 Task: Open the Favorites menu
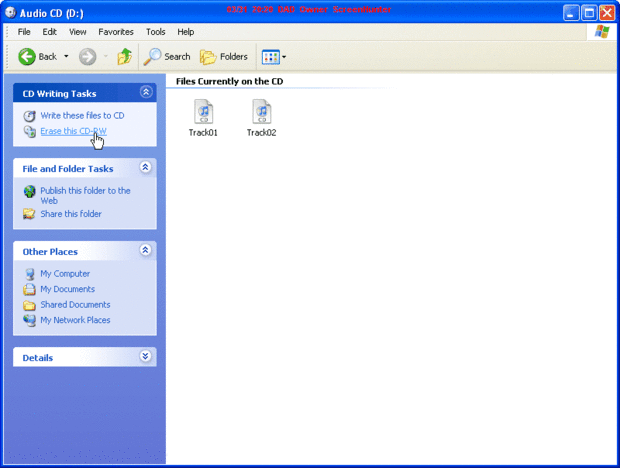[x=116, y=32]
